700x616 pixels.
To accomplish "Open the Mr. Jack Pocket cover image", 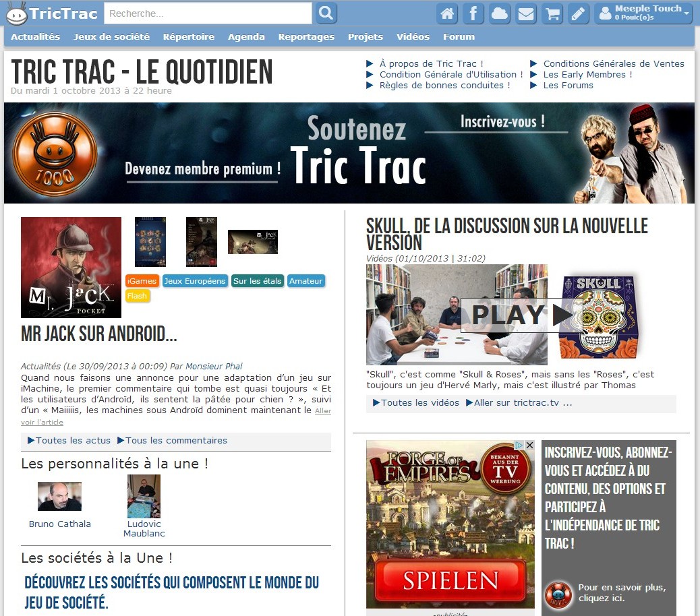I will (71, 267).
